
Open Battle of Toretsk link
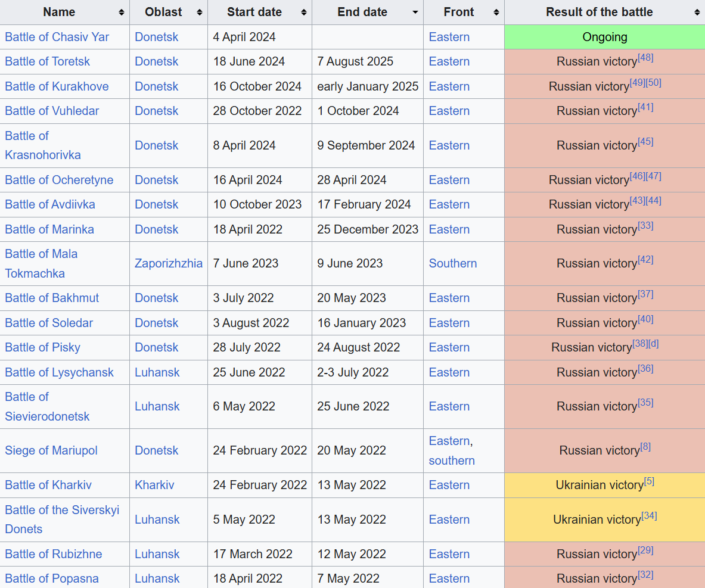coord(47,61)
